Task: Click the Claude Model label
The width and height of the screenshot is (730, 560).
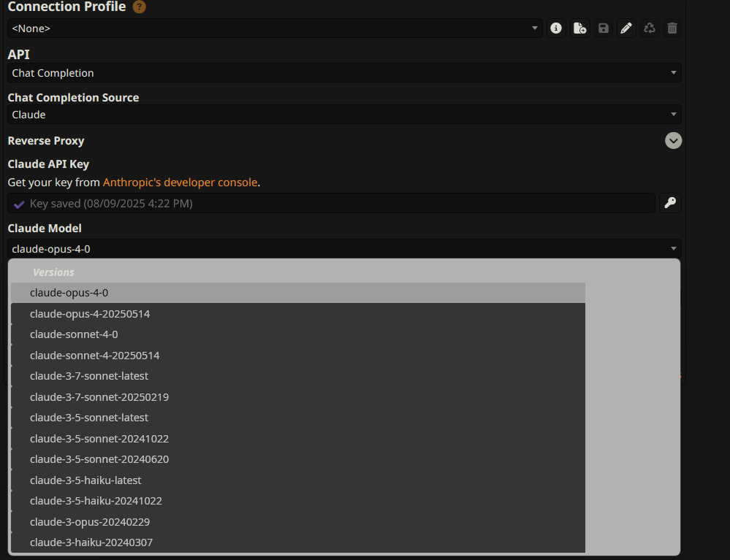Action: [x=45, y=229]
